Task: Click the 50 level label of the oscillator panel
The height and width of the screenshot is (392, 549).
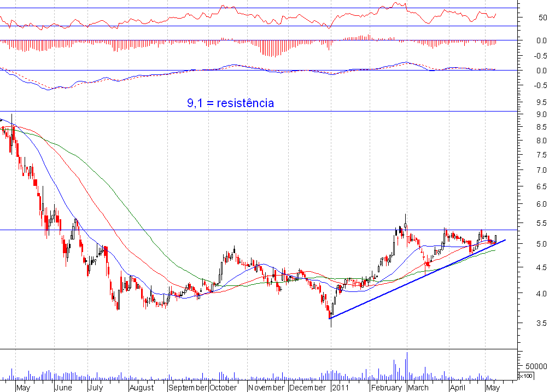Action: [x=542, y=17]
